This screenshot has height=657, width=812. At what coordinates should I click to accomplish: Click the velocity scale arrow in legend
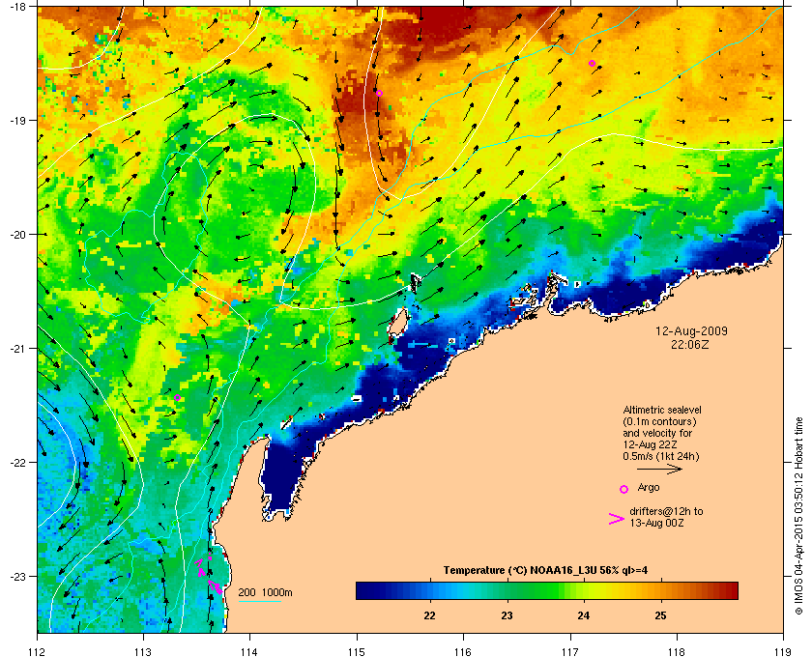[659, 470]
